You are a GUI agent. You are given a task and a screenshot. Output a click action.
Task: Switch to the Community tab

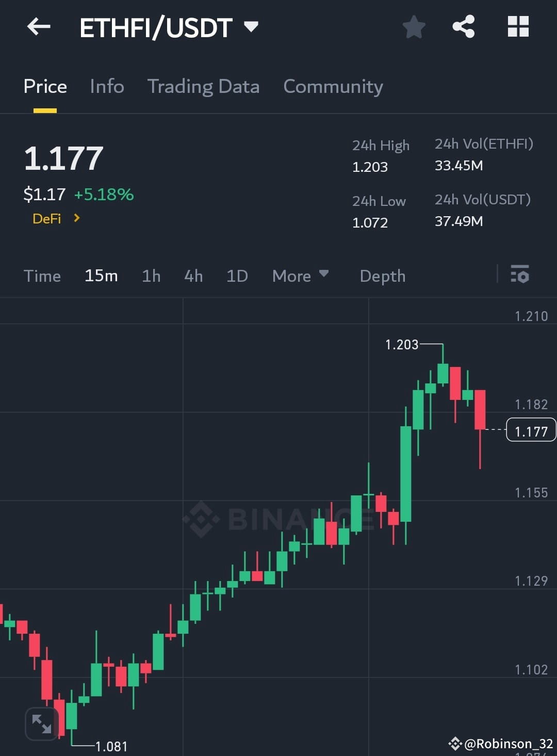pos(333,87)
